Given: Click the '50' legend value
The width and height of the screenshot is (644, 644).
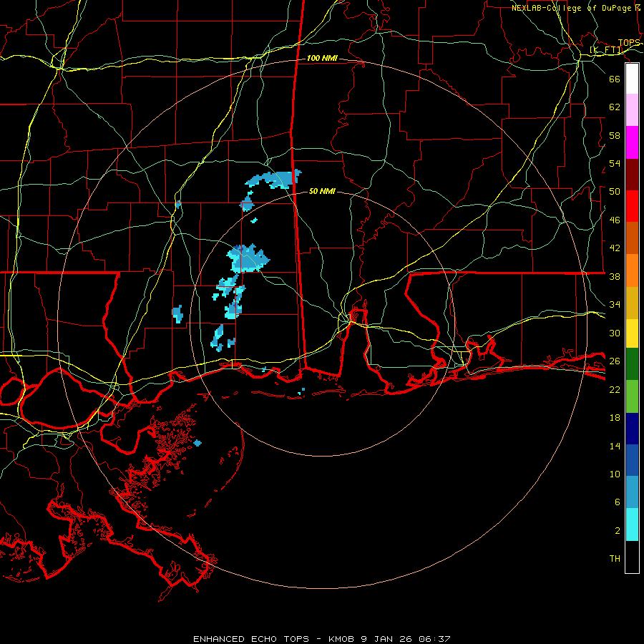Looking at the screenshot, I should click(x=615, y=191).
